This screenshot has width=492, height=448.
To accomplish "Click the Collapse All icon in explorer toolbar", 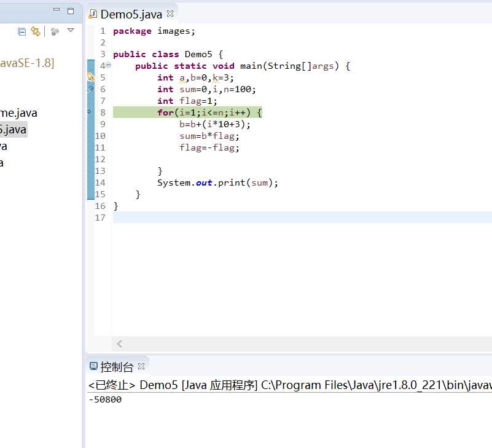I will [22, 32].
